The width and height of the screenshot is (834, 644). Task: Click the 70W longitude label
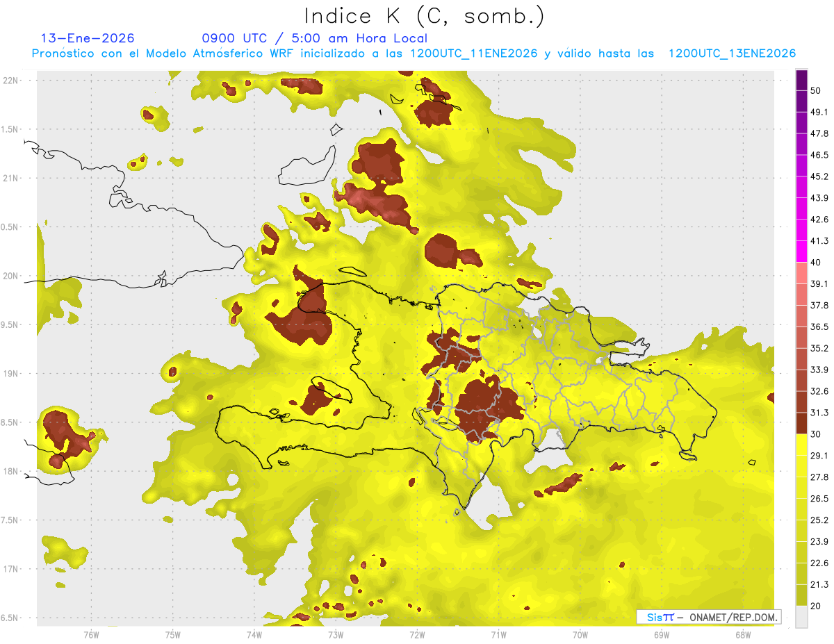click(x=580, y=635)
